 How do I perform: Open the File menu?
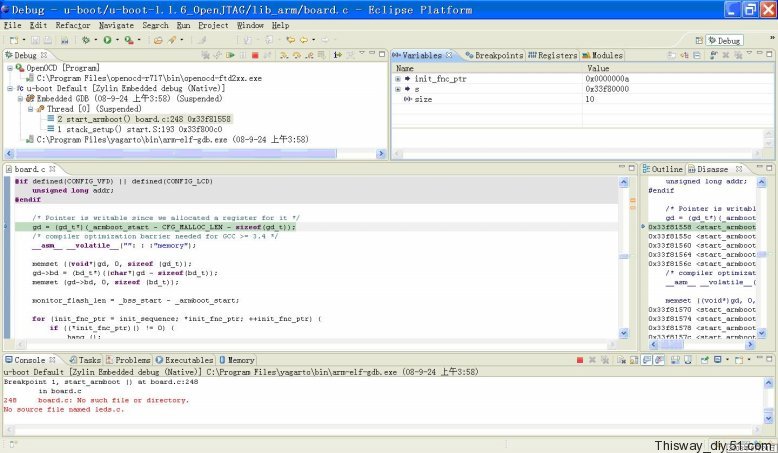click(x=12, y=25)
